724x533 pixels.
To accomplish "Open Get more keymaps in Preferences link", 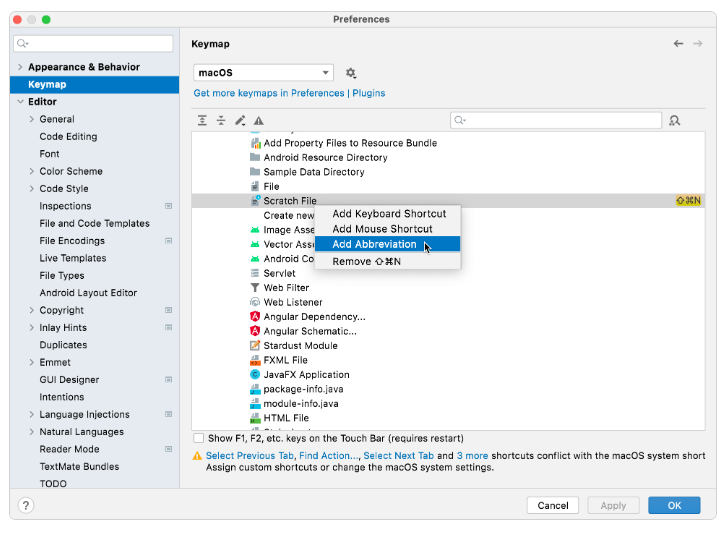I will pyautogui.click(x=269, y=93).
